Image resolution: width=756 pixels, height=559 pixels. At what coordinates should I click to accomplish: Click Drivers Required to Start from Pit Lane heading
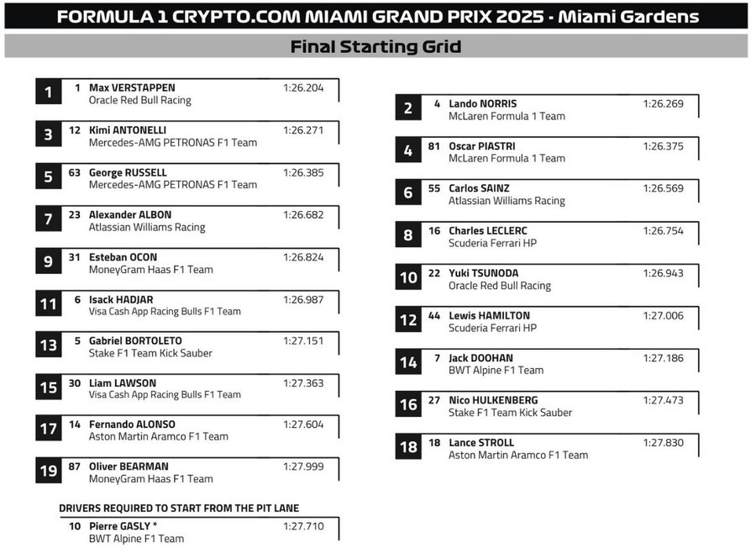179,508
